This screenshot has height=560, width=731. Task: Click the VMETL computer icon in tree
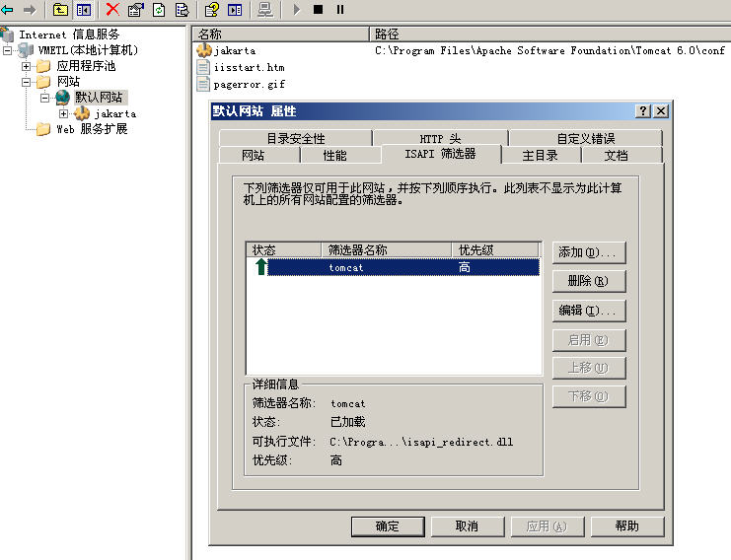[x=26, y=50]
